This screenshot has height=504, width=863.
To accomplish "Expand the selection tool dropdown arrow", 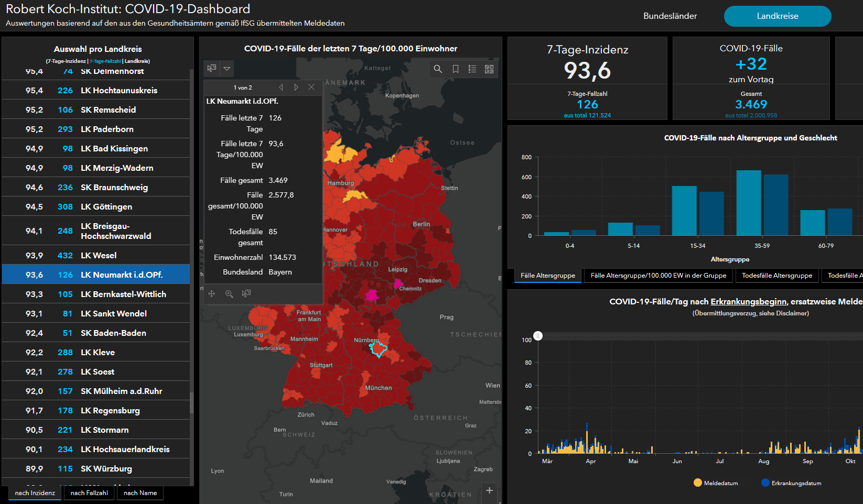I will click(x=227, y=69).
